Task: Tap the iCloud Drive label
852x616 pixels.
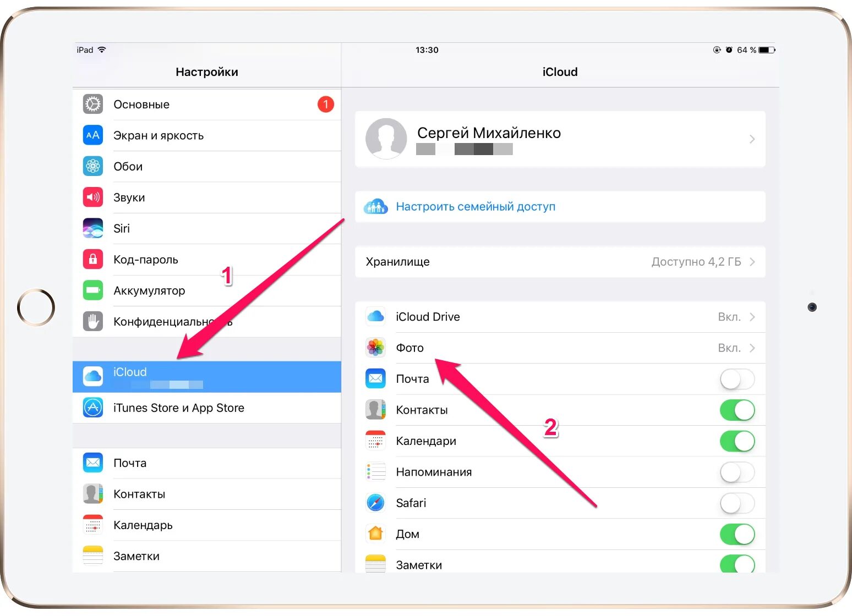Action: point(428,317)
